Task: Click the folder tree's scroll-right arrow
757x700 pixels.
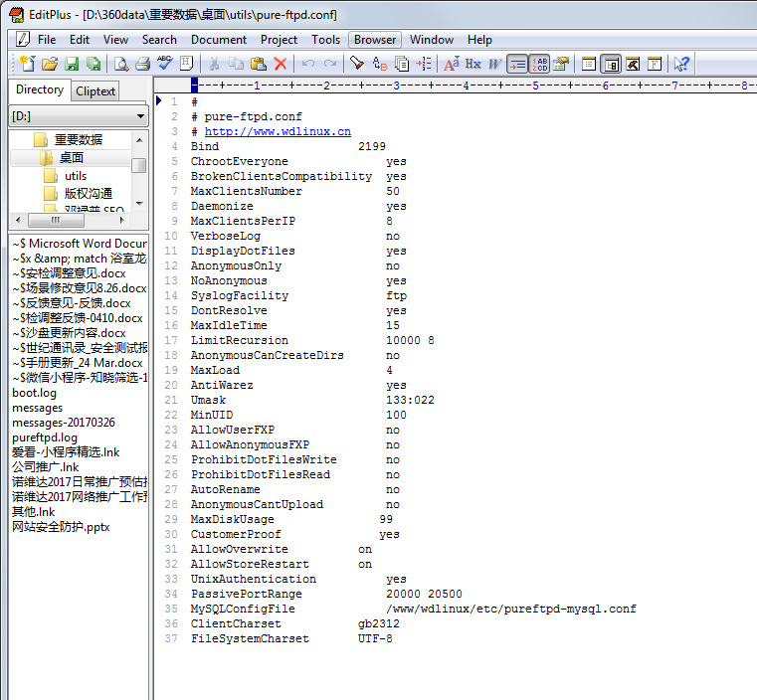Action: [121, 220]
